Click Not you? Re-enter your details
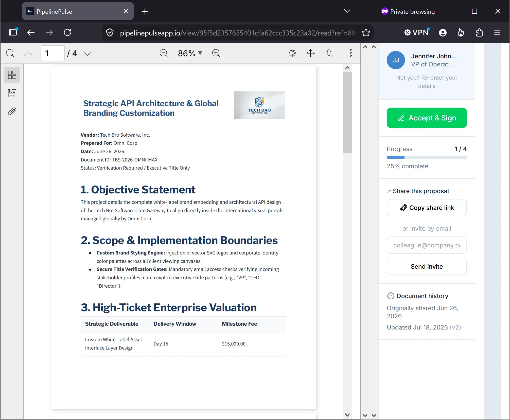The image size is (510, 420). tap(427, 82)
